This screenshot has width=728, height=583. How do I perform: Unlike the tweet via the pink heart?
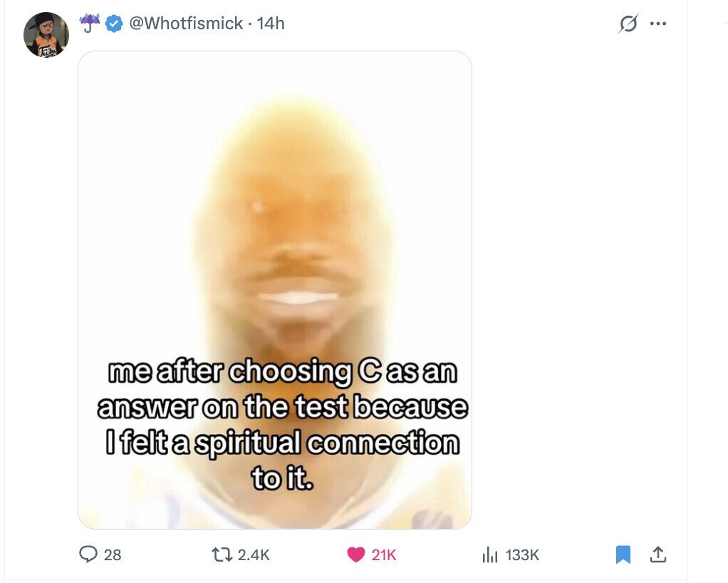356,554
